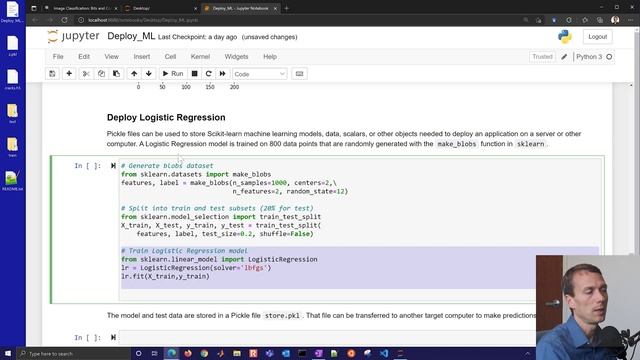Run the make_blobs cell using its run icon
This screenshot has height=360, width=640.
(x=113, y=166)
